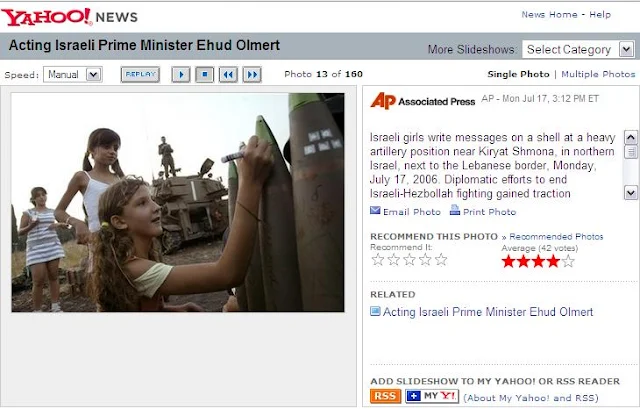Click the Email Photo envelope icon
Screen dimensions: 640x409
tap(375, 211)
